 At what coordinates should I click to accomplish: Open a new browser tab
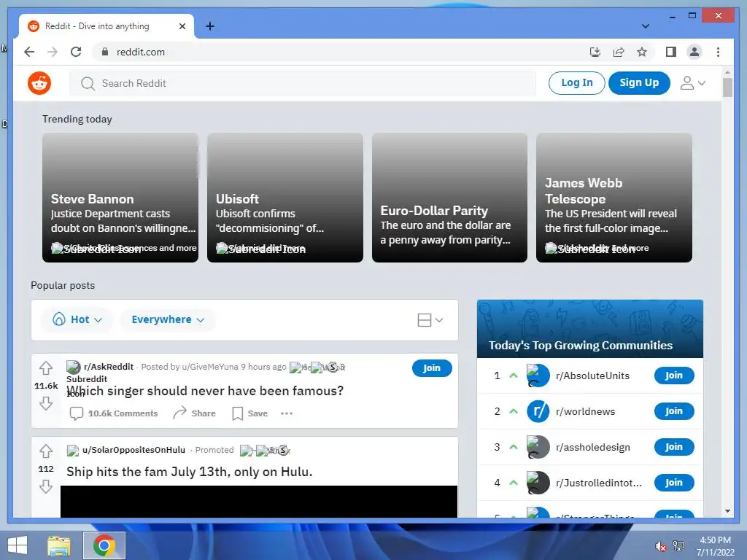coord(210,26)
